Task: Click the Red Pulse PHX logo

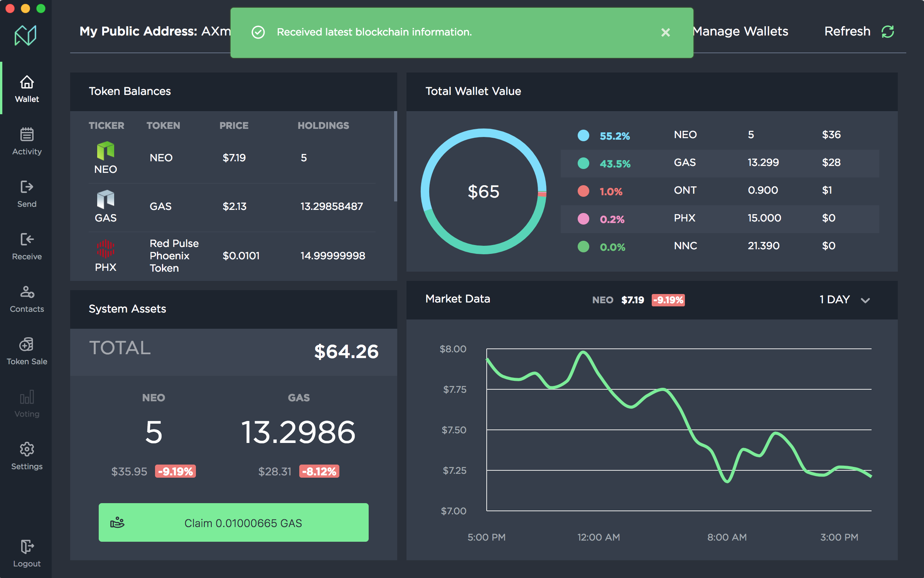Action: 105,248
